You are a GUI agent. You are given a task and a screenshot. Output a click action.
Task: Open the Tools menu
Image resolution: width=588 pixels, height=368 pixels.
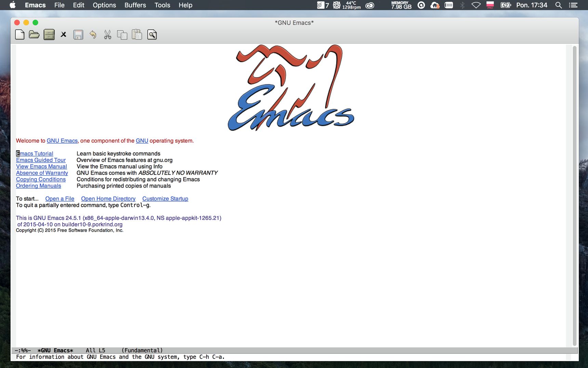(162, 5)
